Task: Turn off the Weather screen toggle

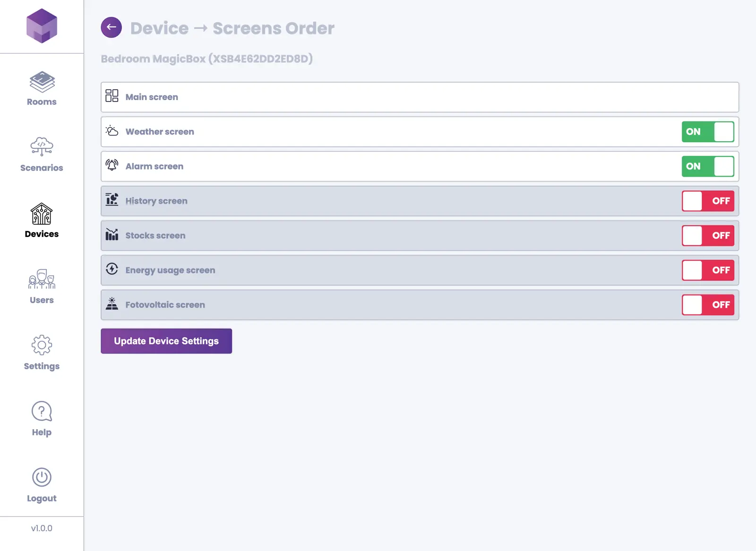Action: [707, 132]
